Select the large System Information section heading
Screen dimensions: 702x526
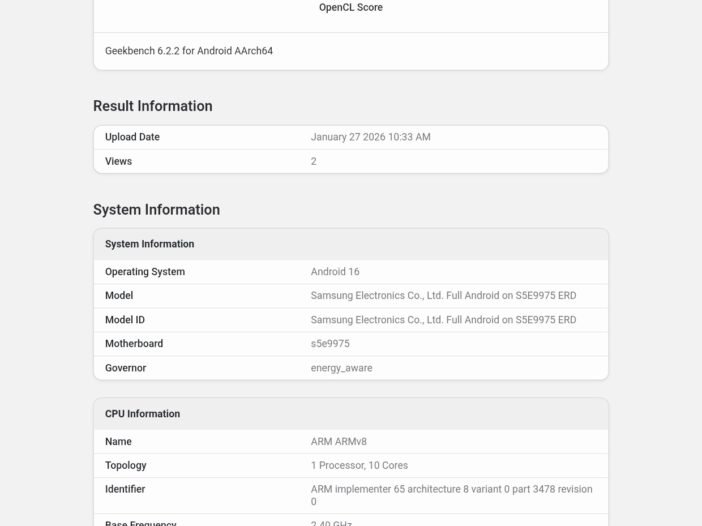pyautogui.click(x=156, y=210)
